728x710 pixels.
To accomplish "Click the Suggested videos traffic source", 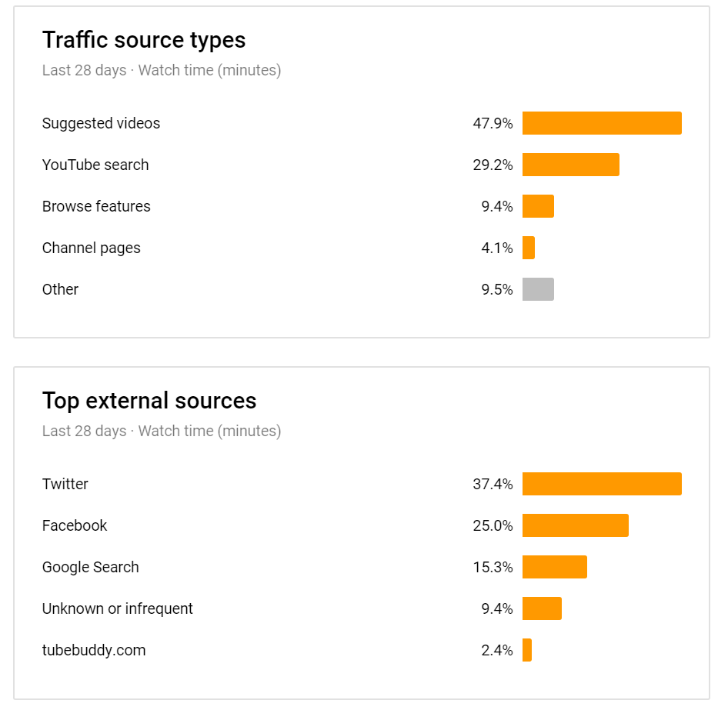I will (x=101, y=123).
